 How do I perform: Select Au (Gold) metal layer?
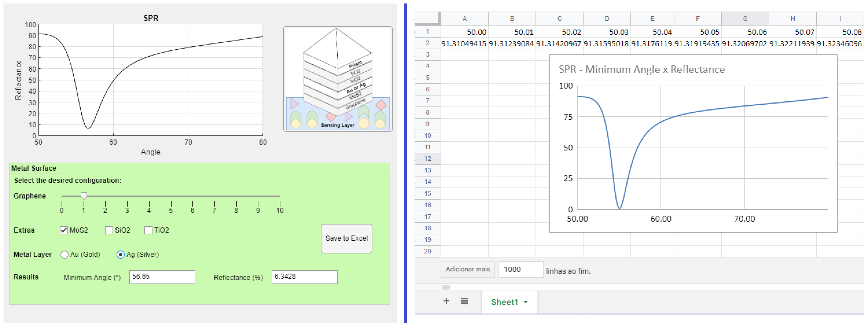click(x=64, y=255)
